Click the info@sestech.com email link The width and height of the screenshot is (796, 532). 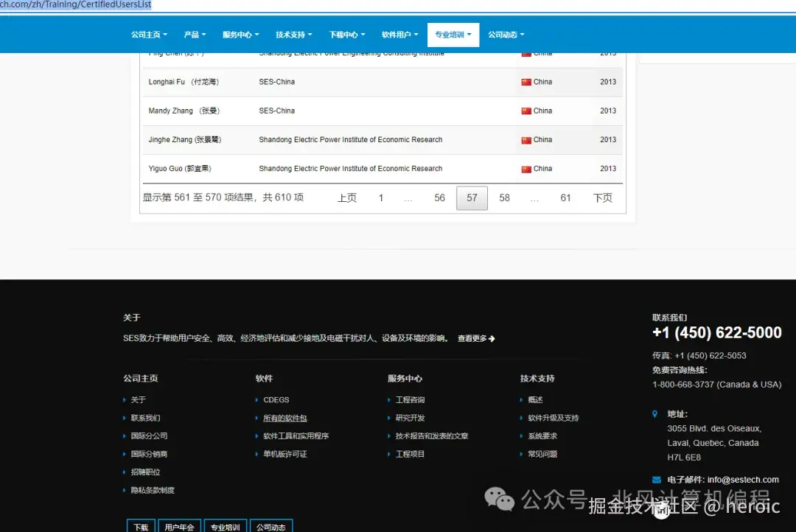pyautogui.click(x=744, y=479)
